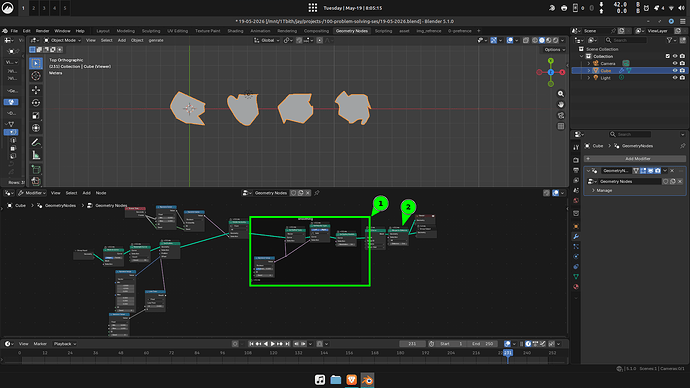
Task: Switch to the Shading workspace tab
Action: point(235,31)
